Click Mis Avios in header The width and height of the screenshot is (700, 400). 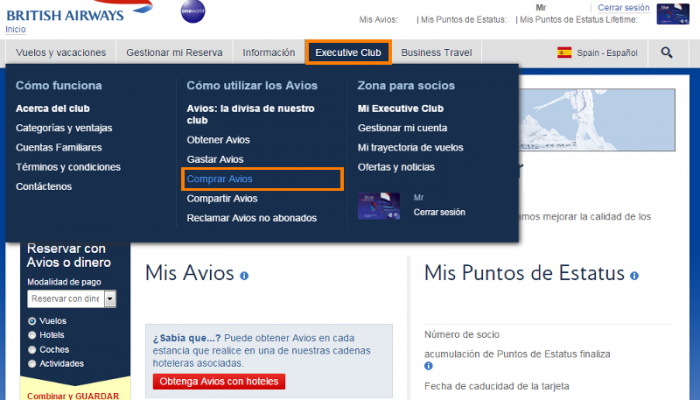click(x=378, y=20)
